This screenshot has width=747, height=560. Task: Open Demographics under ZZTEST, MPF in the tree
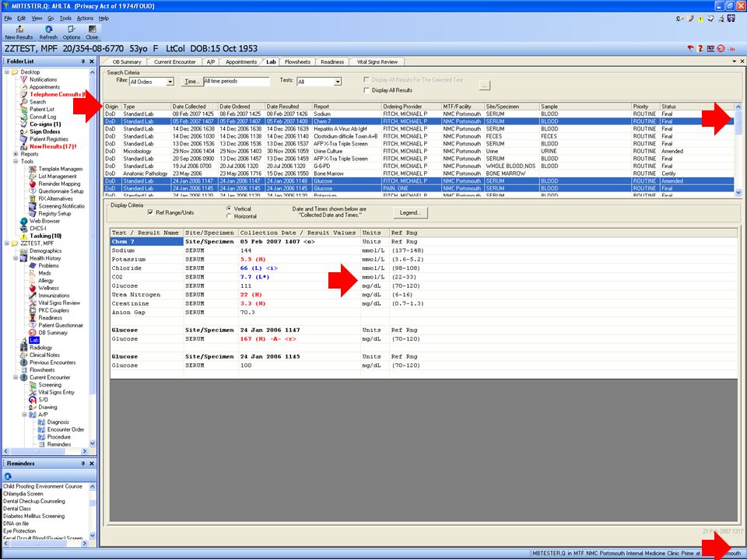tap(46, 251)
